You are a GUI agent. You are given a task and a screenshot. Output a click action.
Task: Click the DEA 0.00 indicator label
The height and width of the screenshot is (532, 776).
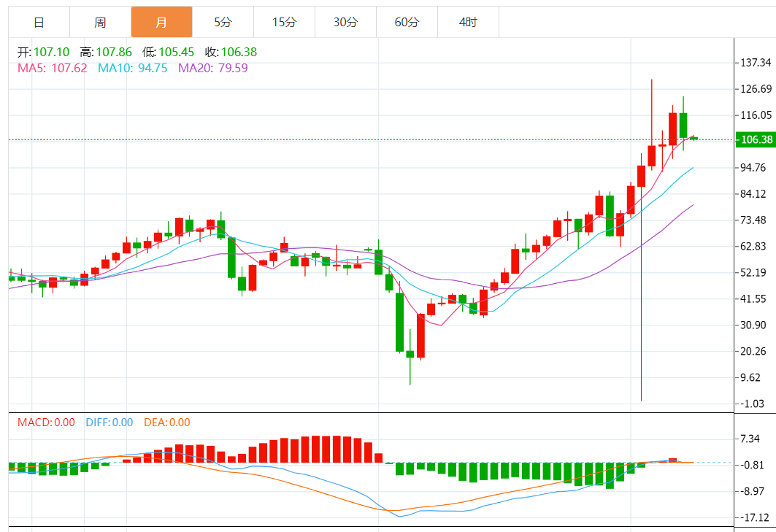pos(166,422)
